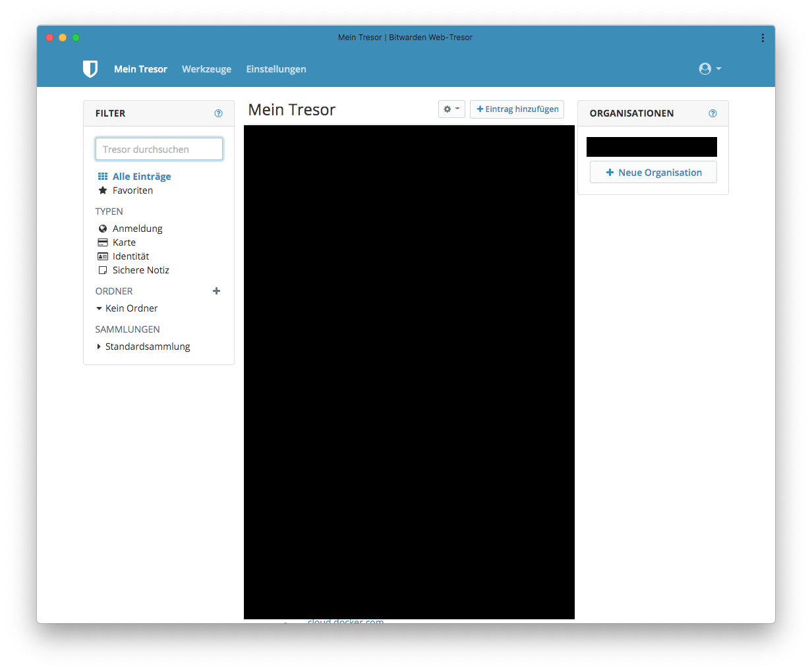Click the ID card icon beside Identität
This screenshot has width=812, height=672.
103,256
